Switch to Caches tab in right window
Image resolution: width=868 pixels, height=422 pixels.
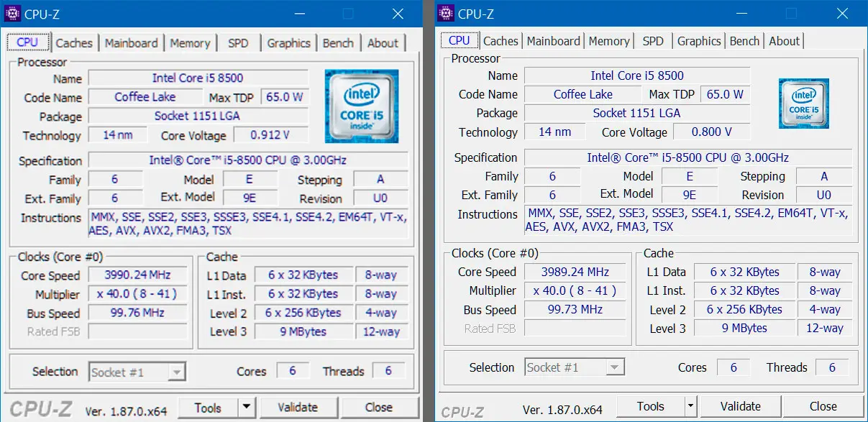pyautogui.click(x=501, y=41)
